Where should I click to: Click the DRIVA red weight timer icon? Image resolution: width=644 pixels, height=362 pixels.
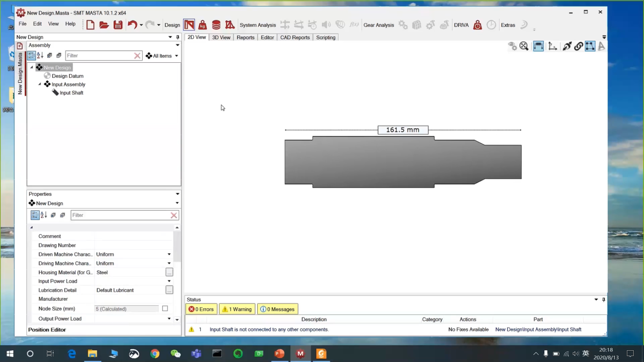coord(477,25)
